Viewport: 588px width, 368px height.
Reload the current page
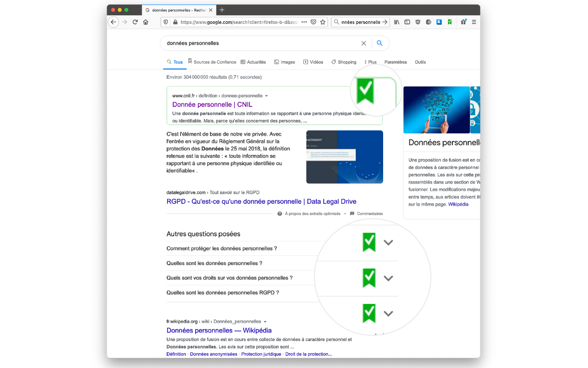tap(135, 22)
